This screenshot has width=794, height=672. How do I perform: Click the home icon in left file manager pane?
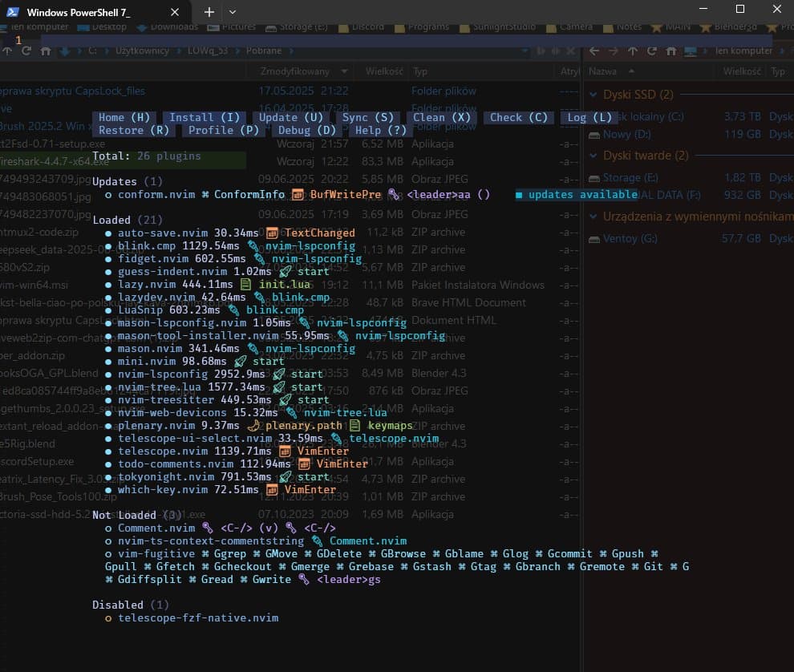coord(46,51)
